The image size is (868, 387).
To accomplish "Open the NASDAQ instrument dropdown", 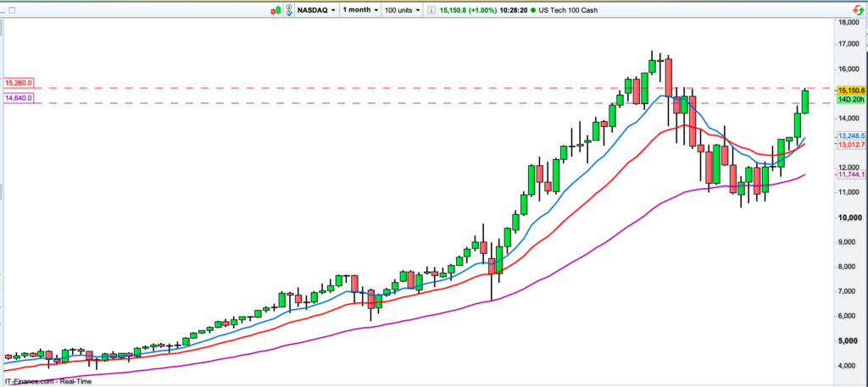I will [x=315, y=9].
